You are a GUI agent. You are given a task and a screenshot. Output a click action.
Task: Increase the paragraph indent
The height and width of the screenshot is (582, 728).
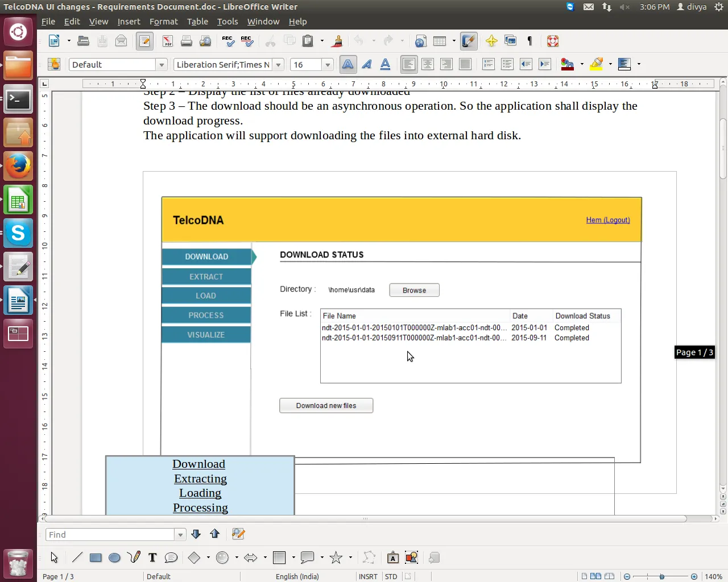[544, 64]
